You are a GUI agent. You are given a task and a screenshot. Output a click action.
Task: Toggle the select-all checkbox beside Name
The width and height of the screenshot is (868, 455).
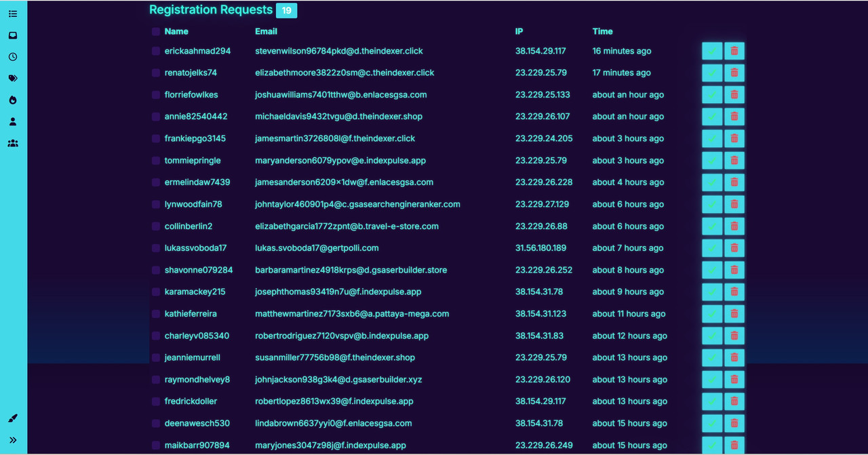pyautogui.click(x=156, y=31)
